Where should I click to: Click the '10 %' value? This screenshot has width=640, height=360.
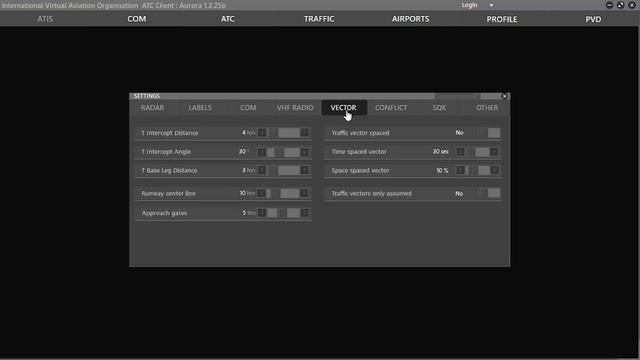click(442, 170)
